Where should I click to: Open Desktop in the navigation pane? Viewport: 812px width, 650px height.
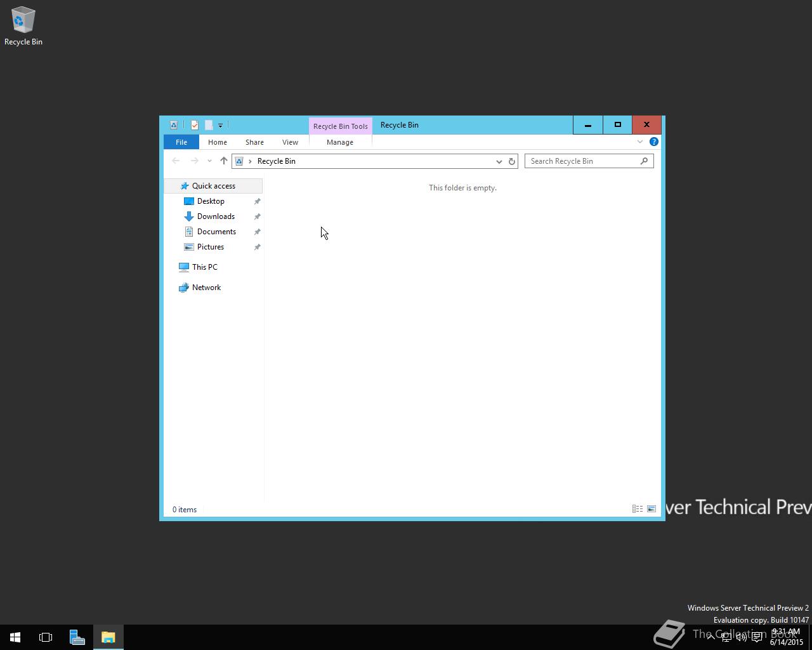tap(211, 201)
